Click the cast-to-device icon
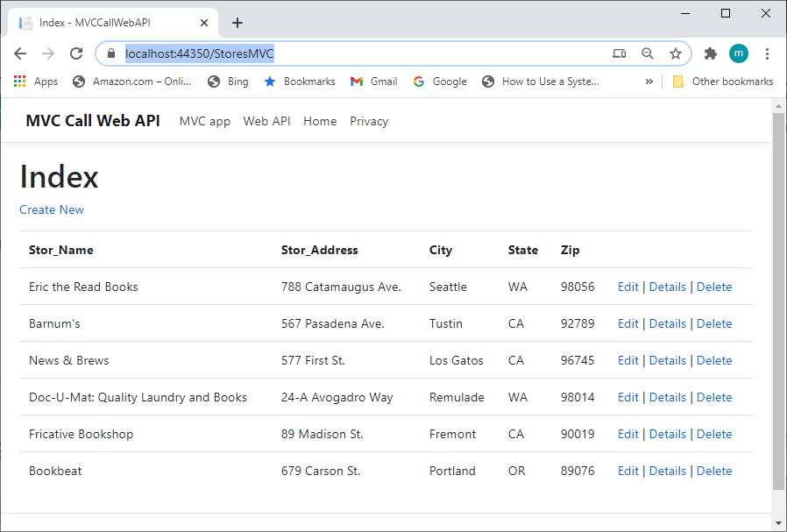This screenshot has height=532, width=787. (x=619, y=53)
